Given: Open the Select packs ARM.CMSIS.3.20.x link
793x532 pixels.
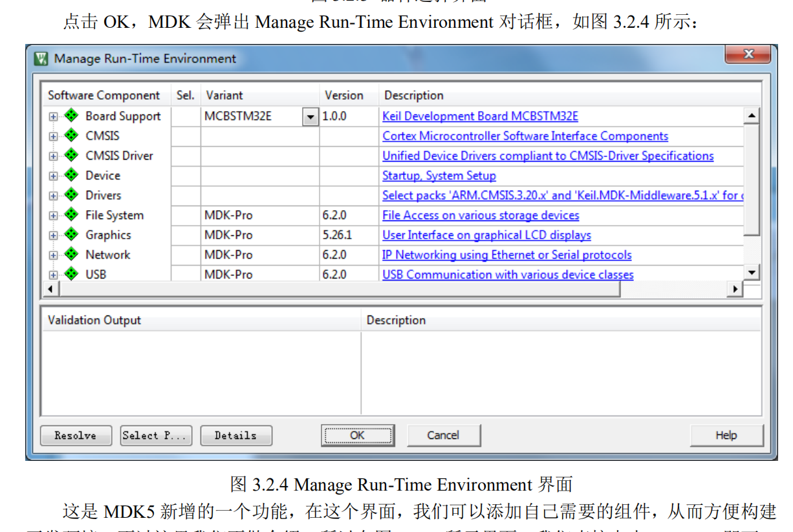Looking at the screenshot, I should (562, 195).
